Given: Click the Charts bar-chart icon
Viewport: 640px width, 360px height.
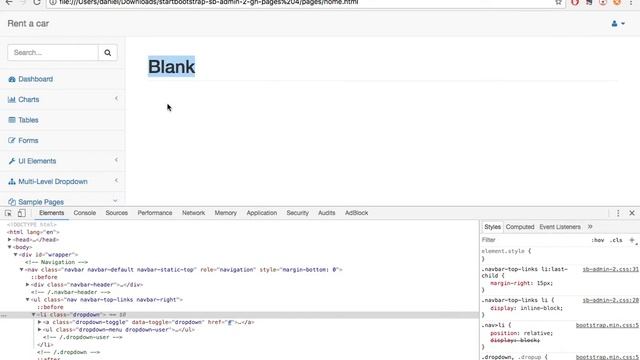Looking at the screenshot, I should (x=11, y=100).
